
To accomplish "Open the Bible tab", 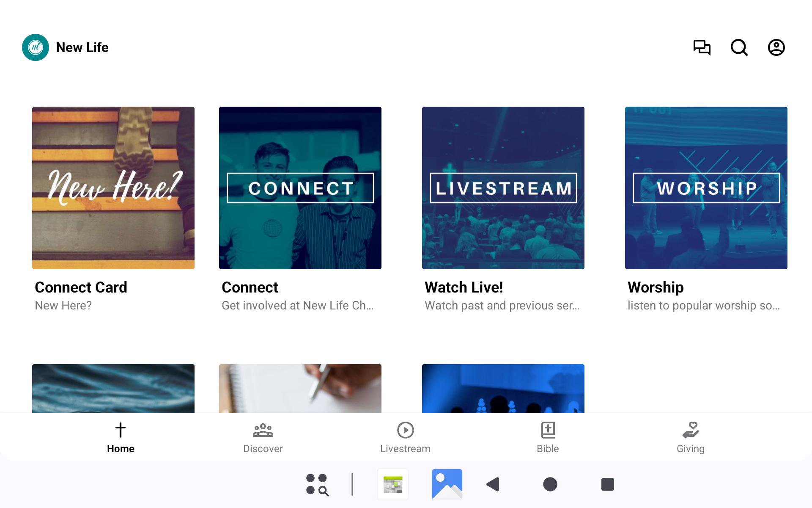I will [548, 438].
